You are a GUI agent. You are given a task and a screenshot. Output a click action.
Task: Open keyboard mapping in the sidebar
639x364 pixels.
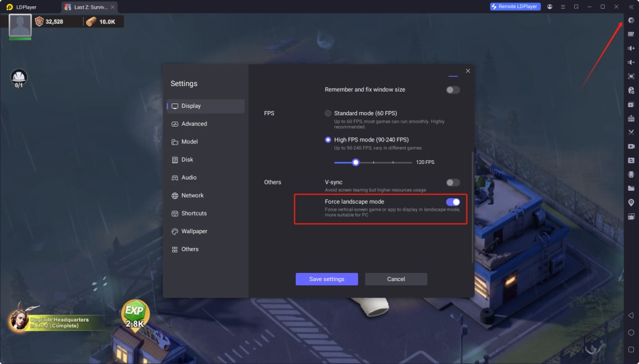pos(631,34)
